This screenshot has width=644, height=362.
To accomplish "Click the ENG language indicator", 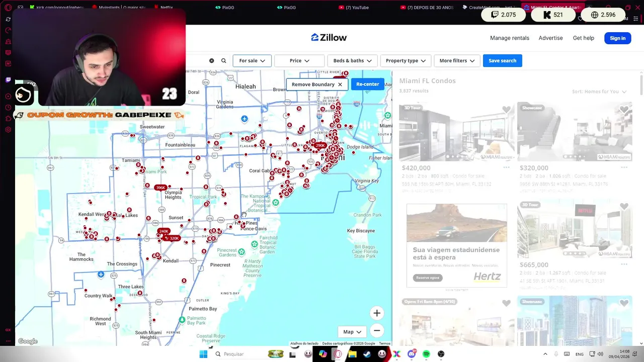I will click(x=580, y=354).
